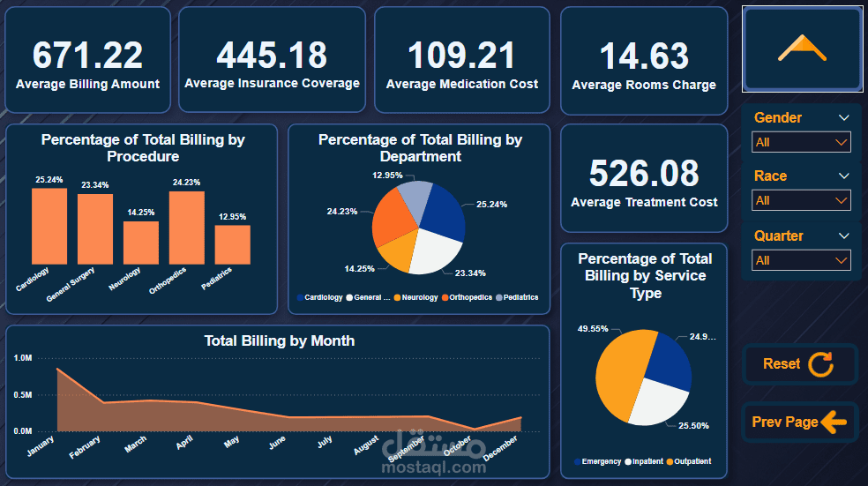The width and height of the screenshot is (868, 486).
Task: Click the 109.21 Average Medication Cost card
Action: coord(461,60)
